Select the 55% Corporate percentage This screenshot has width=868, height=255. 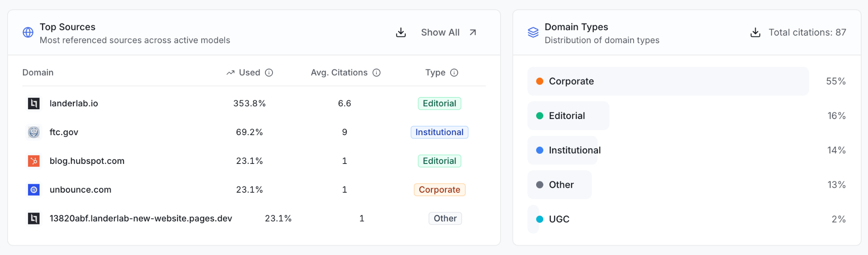click(836, 81)
